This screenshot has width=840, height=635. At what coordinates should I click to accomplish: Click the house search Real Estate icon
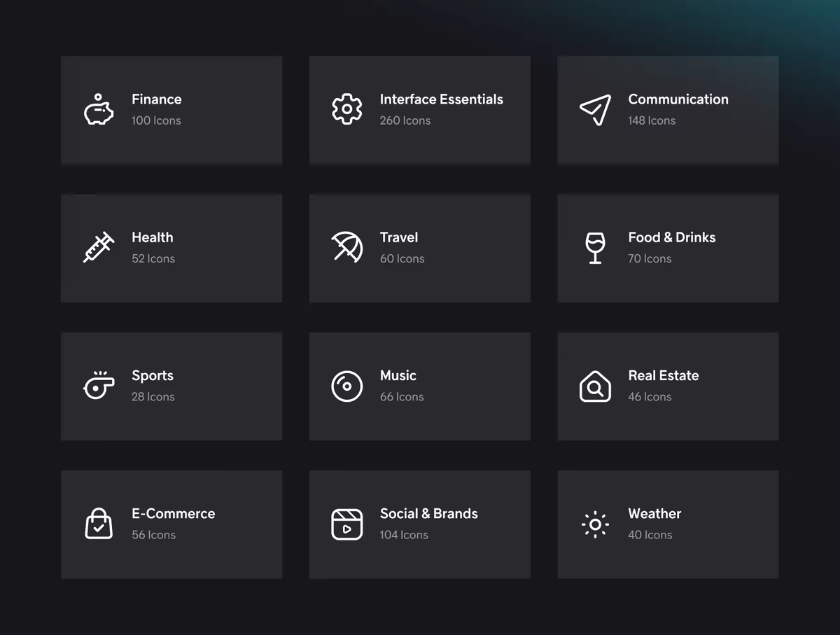click(x=595, y=386)
